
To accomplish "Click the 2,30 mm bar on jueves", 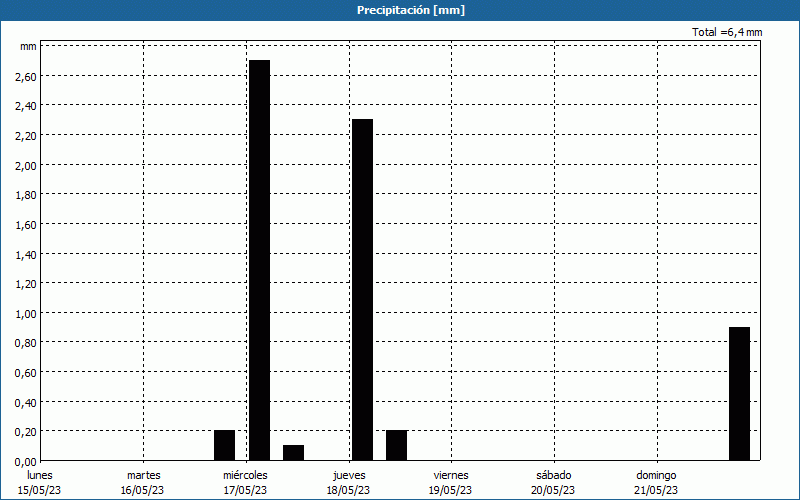I will (x=362, y=290).
